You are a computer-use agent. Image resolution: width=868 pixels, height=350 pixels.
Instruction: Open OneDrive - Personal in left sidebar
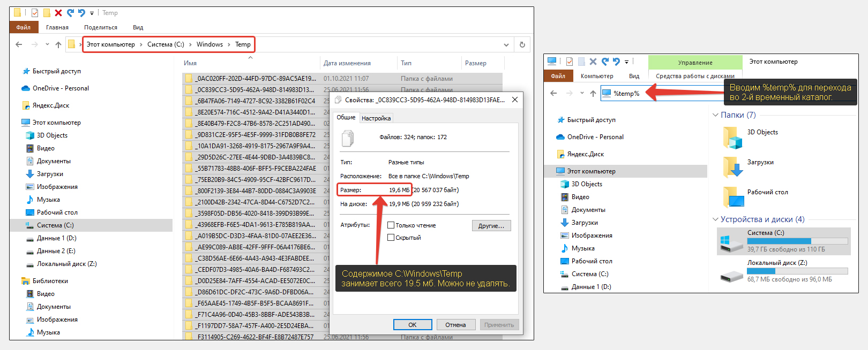click(x=61, y=88)
